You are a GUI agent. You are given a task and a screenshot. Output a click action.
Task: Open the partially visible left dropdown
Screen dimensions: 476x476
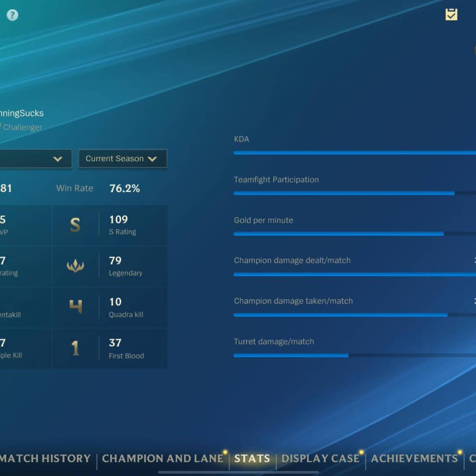click(x=35, y=159)
